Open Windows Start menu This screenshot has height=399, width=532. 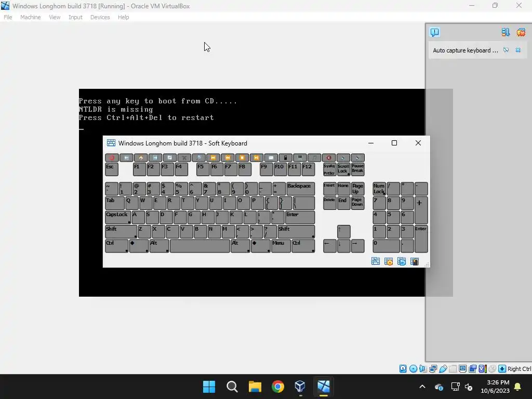209,387
